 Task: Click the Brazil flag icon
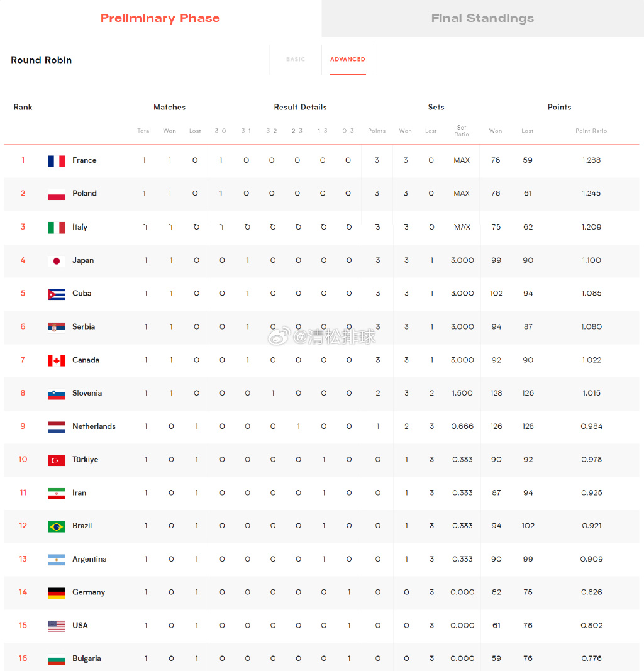57,526
